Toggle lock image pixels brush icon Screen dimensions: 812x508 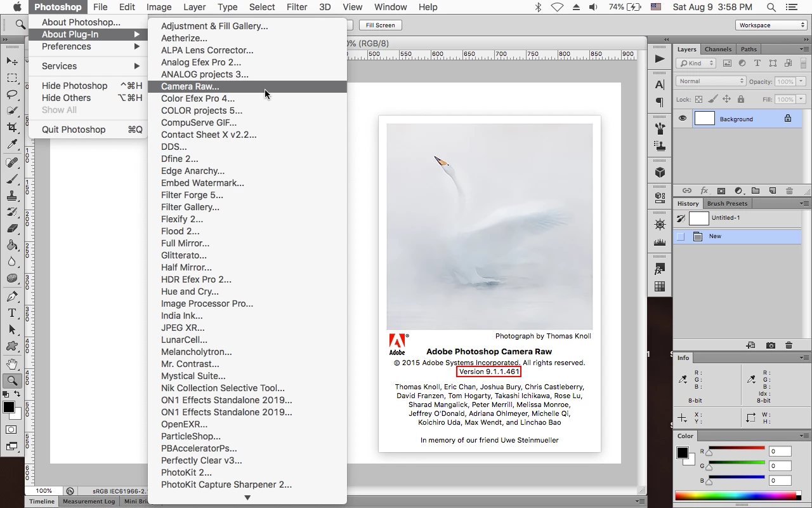pyautogui.click(x=712, y=99)
